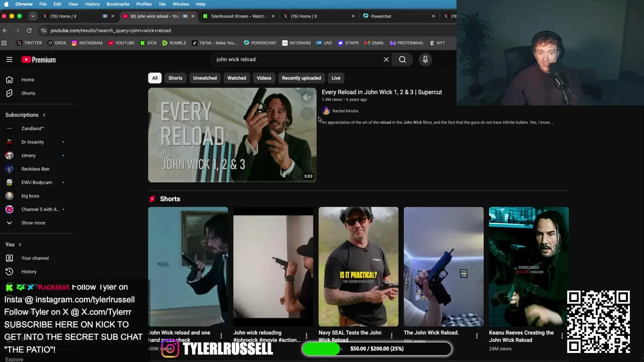Image resolution: width=644 pixels, height=362 pixels.
Task: Switch to the TylerRussell Stream tab
Action: [x=237, y=16]
